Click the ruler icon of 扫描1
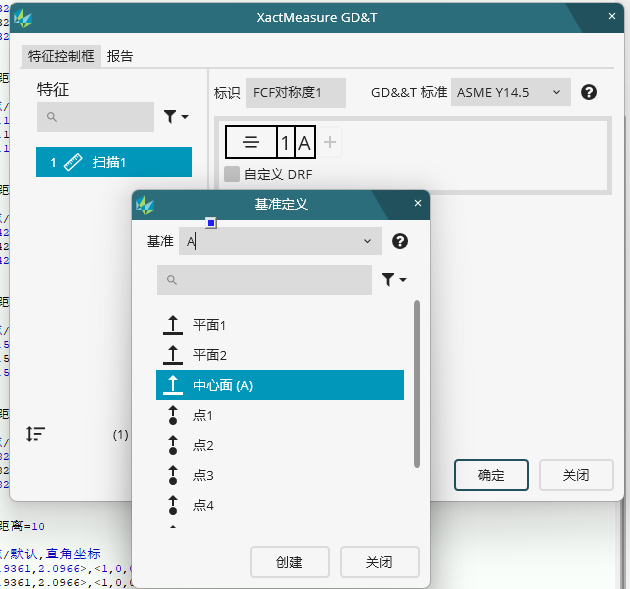 [x=73, y=162]
